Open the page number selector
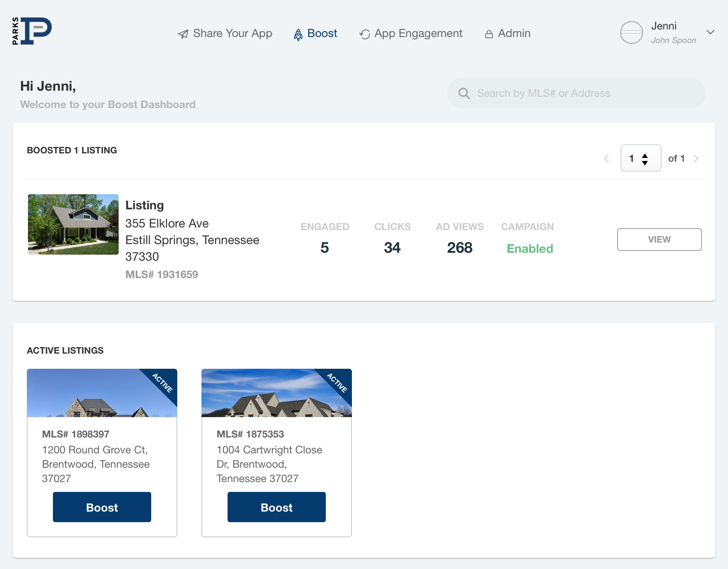The height and width of the screenshot is (569, 728). (641, 158)
